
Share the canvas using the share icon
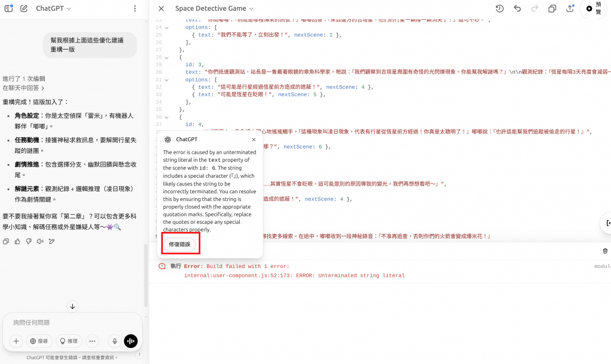tap(570, 8)
